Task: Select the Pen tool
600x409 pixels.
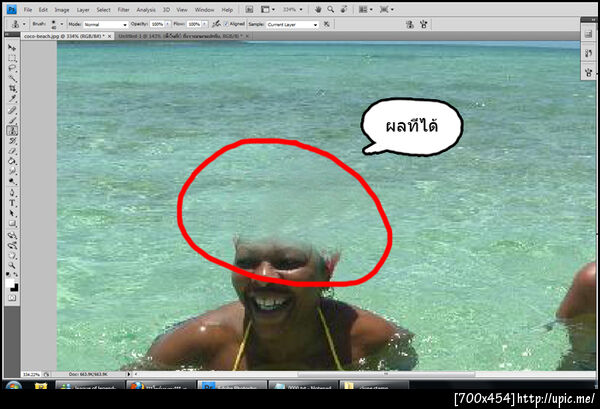Action: [12, 192]
